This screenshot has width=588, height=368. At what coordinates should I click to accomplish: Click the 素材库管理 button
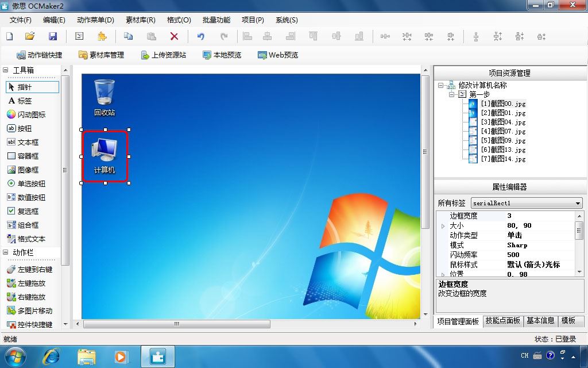[101, 55]
